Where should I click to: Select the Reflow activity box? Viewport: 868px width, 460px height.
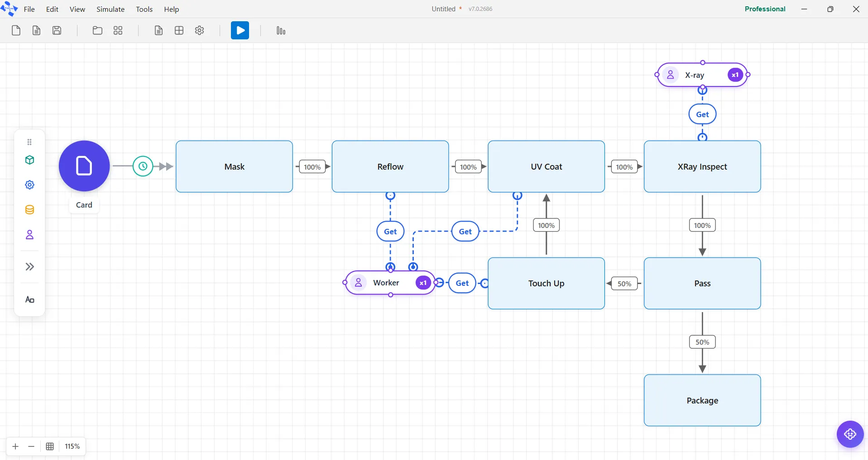coord(390,166)
